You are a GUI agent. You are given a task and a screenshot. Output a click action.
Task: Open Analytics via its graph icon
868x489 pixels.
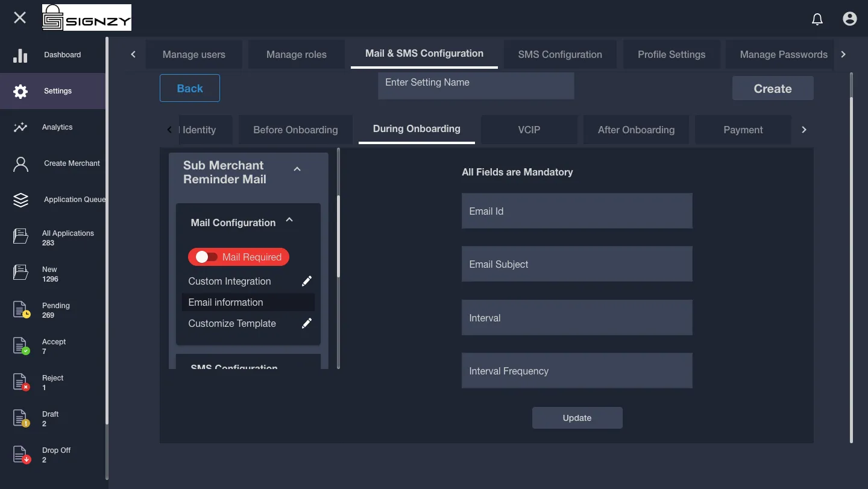pyautogui.click(x=20, y=127)
